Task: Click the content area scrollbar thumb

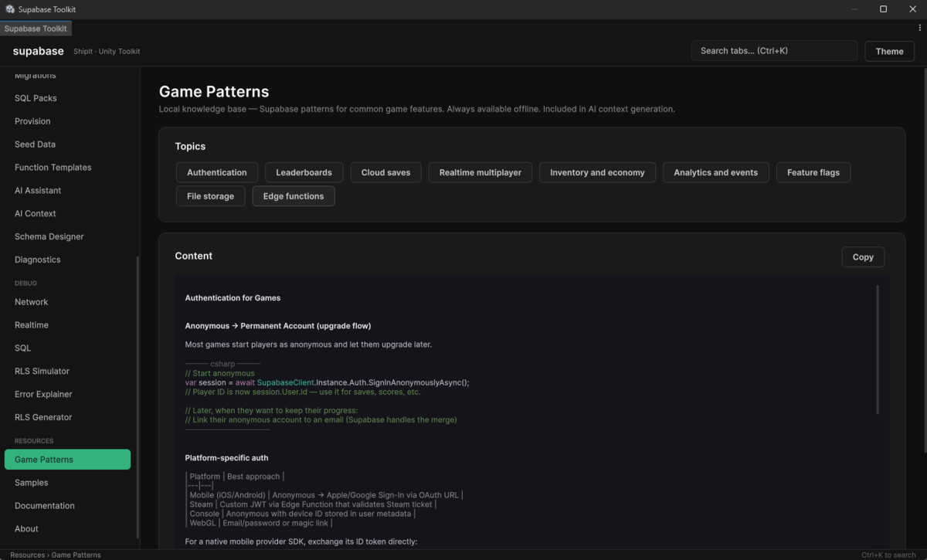Action: pos(877,349)
